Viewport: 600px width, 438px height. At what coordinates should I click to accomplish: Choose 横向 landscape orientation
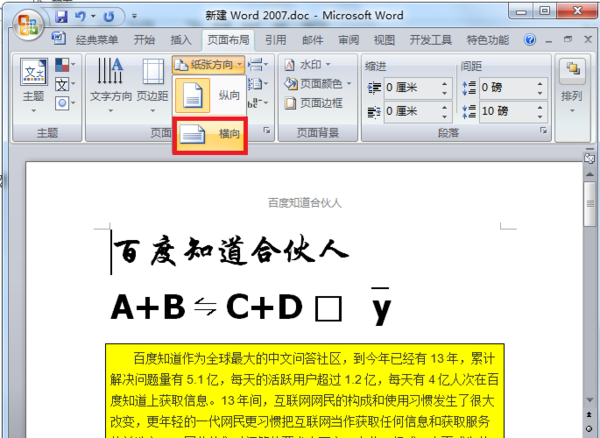click(210, 135)
